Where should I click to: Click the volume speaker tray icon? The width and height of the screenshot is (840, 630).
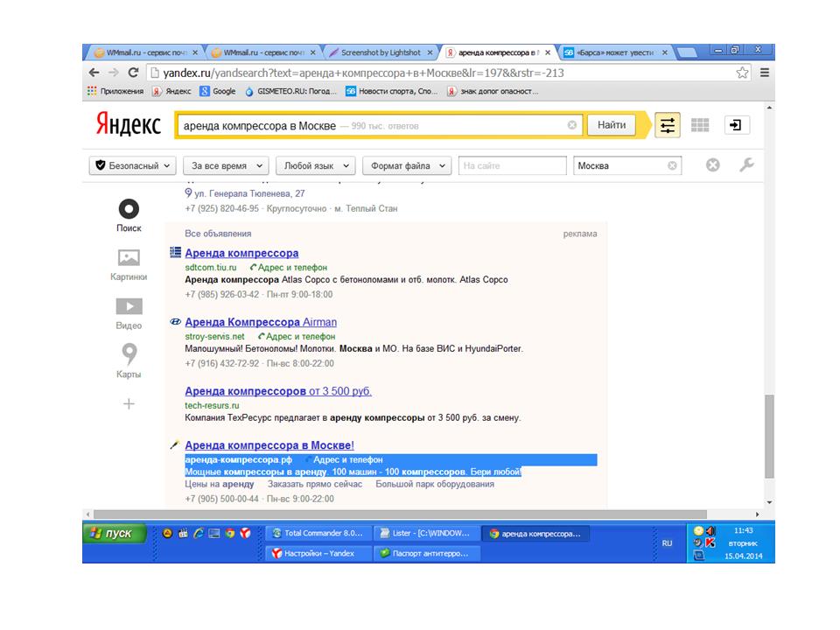tap(710, 530)
